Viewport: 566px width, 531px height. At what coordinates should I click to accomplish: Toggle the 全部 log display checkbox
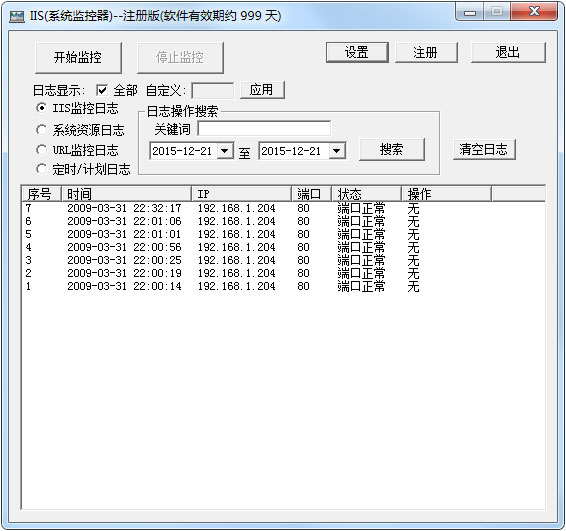point(102,90)
